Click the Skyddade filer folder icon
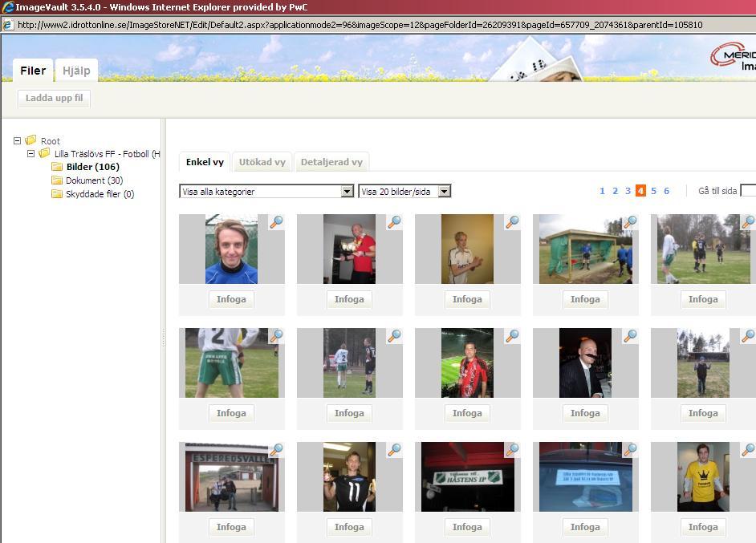The width and height of the screenshot is (756, 543). coord(57,193)
